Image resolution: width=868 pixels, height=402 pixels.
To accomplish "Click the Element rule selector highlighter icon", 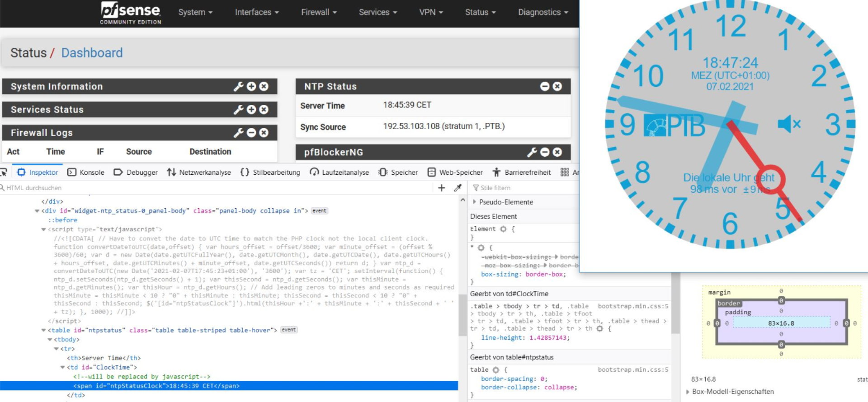I will 503,229.
